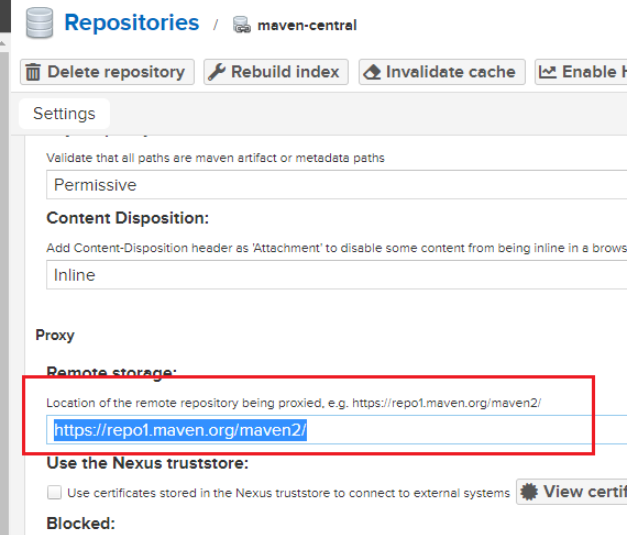Switch to the Settings tab
638x535 pixels.
click(x=64, y=113)
